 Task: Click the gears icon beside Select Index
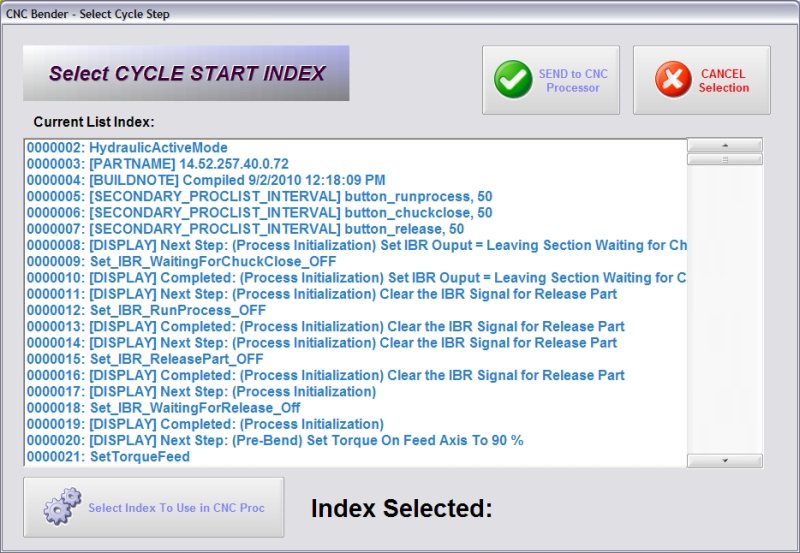click(62, 507)
